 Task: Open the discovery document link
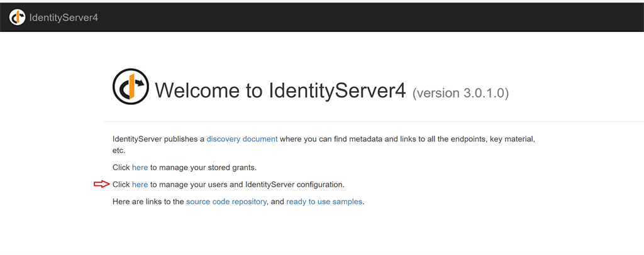[x=242, y=139]
